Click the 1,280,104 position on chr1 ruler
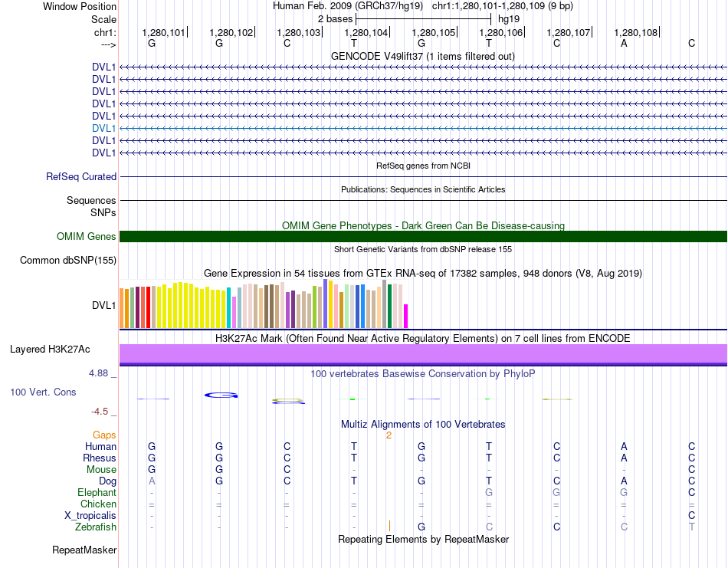728x568 pixels. 366,33
